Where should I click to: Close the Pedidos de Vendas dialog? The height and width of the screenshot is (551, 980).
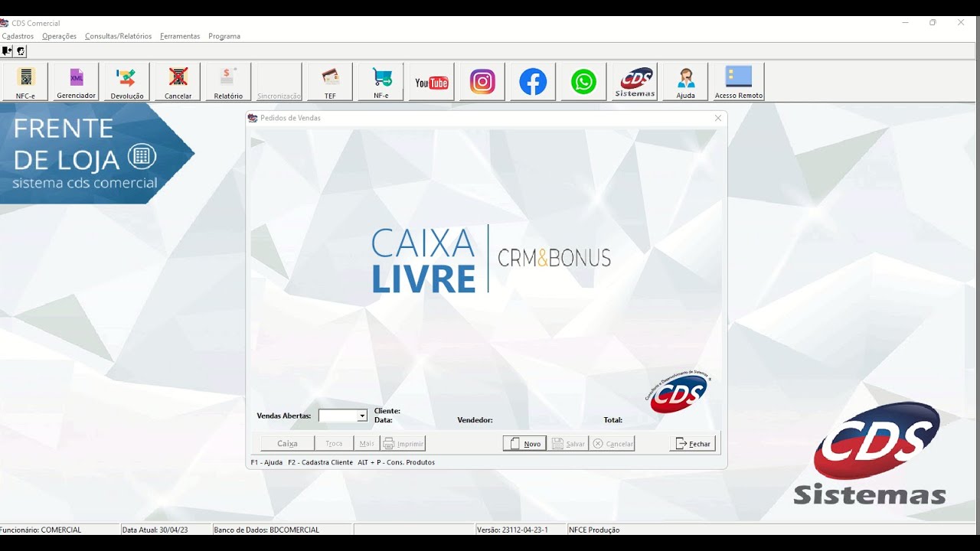pos(718,118)
